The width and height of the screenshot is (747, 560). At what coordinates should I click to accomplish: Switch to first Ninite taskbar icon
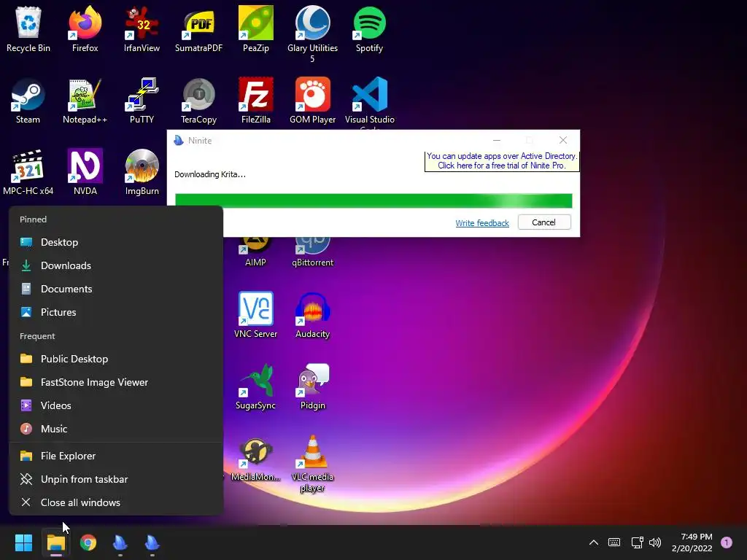tap(120, 542)
